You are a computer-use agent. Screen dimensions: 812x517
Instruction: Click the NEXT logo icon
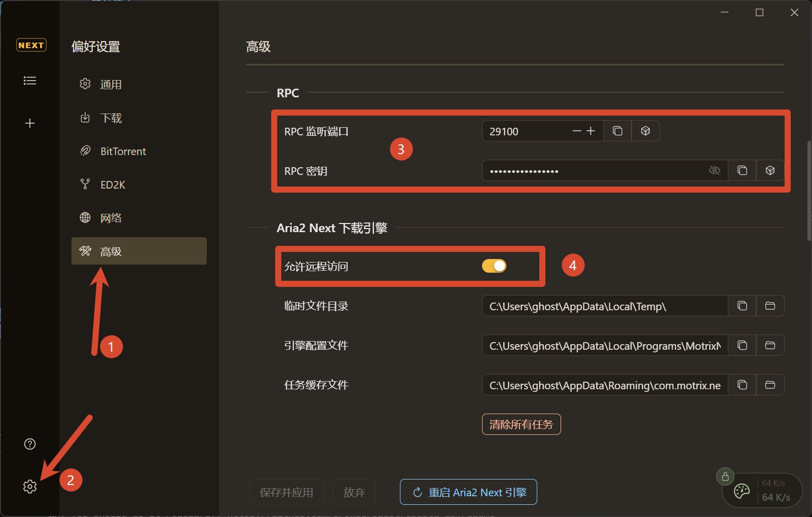pos(31,45)
